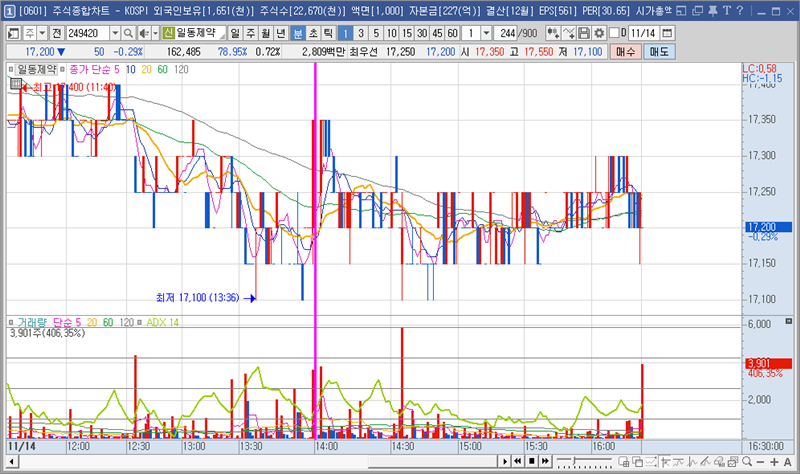Expand the minute interval dropdown showing 1
Viewport: 800px width, 474px height.
tap(485, 33)
